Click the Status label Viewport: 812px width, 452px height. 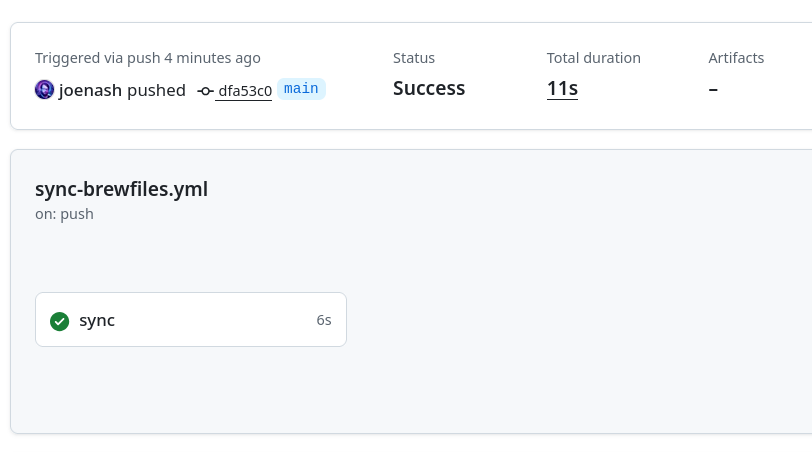tap(414, 58)
